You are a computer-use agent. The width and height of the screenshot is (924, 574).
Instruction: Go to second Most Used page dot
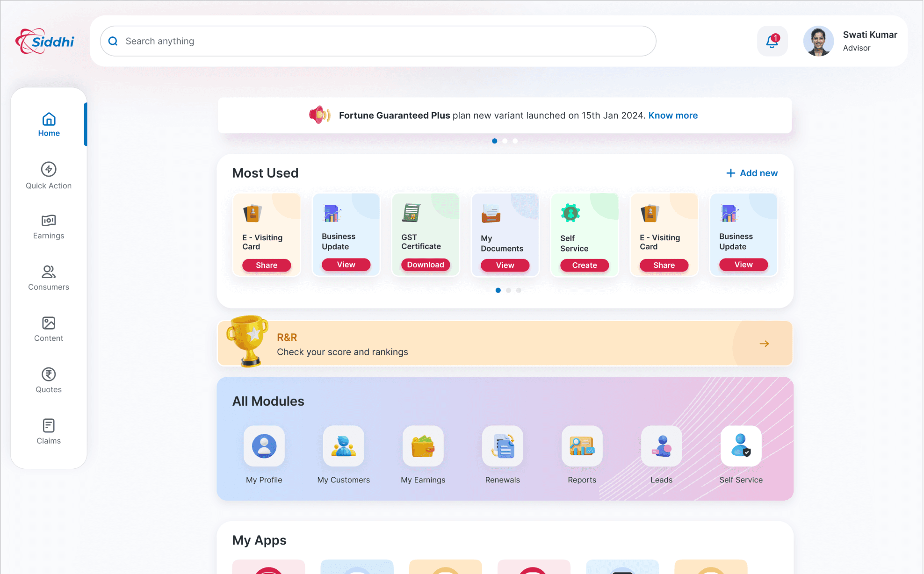pos(508,290)
